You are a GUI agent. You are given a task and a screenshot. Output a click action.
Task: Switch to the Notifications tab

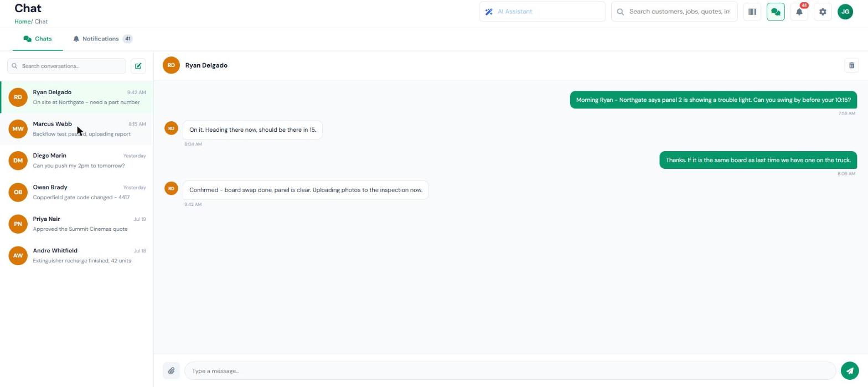(x=103, y=39)
